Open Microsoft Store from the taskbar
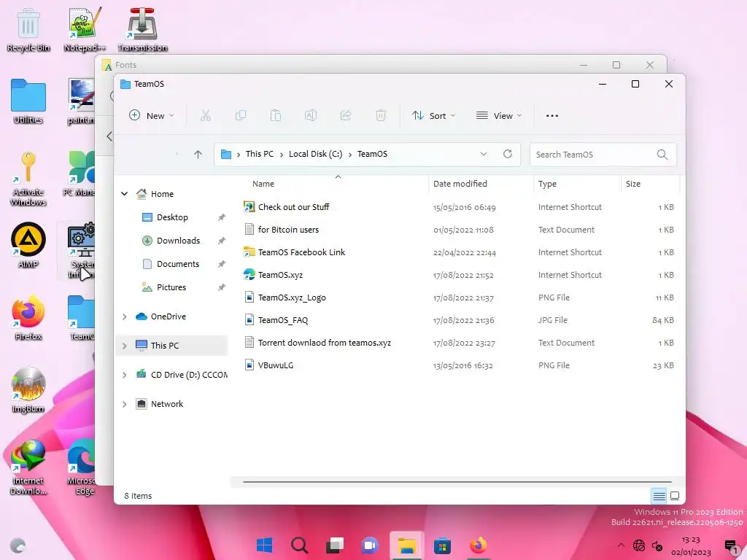The image size is (747, 560). pos(441,545)
